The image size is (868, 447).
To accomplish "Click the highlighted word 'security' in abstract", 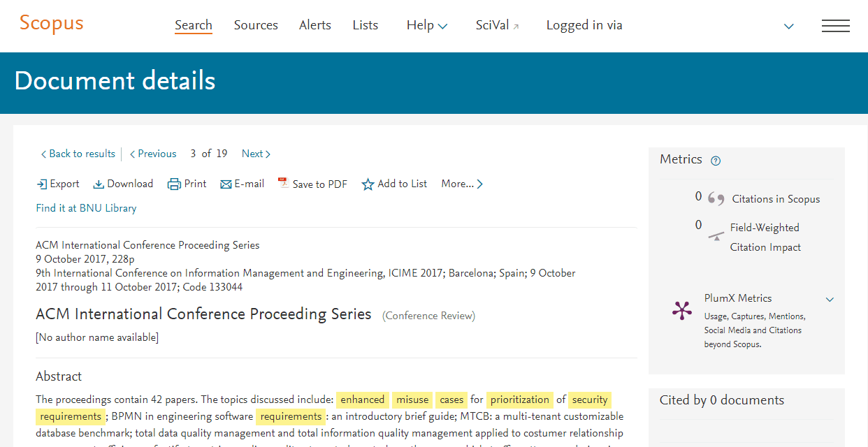I will pos(590,400).
